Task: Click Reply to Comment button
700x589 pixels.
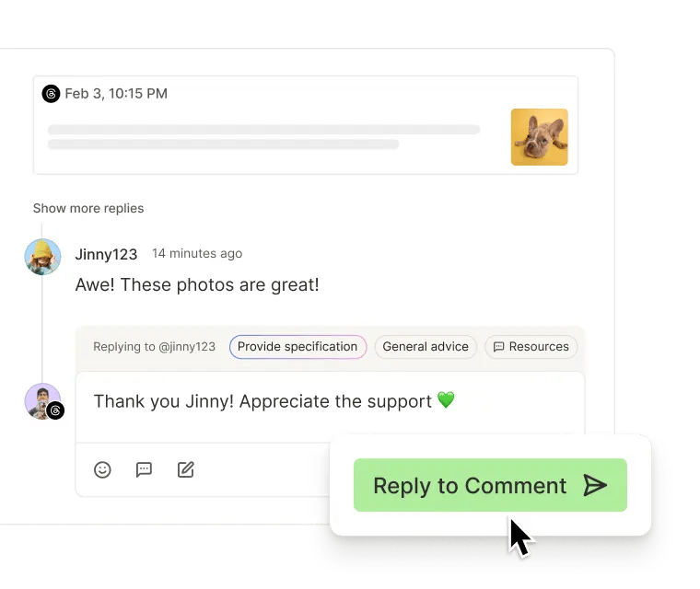Action: [490, 485]
